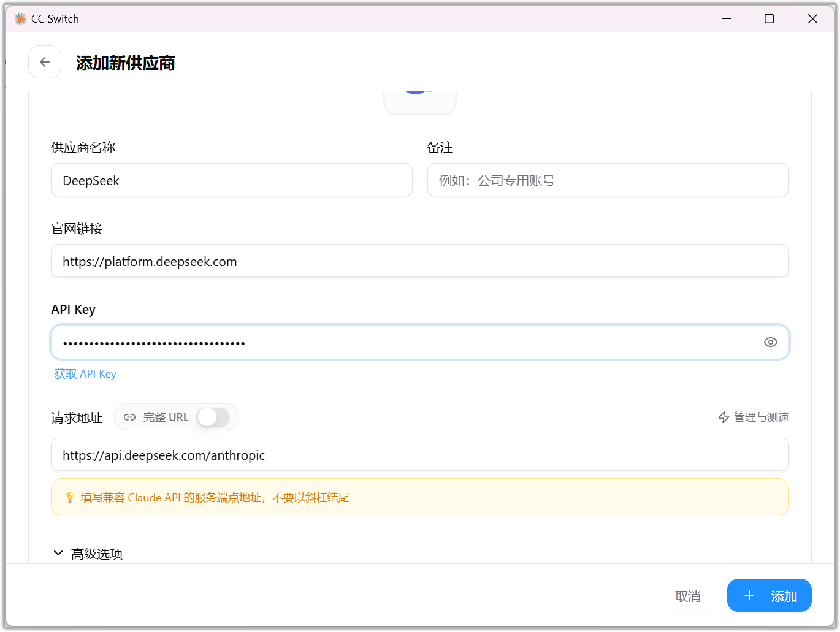The height and width of the screenshot is (632, 840).
Task: Click the CC Switch app icon in title bar
Action: click(x=20, y=19)
